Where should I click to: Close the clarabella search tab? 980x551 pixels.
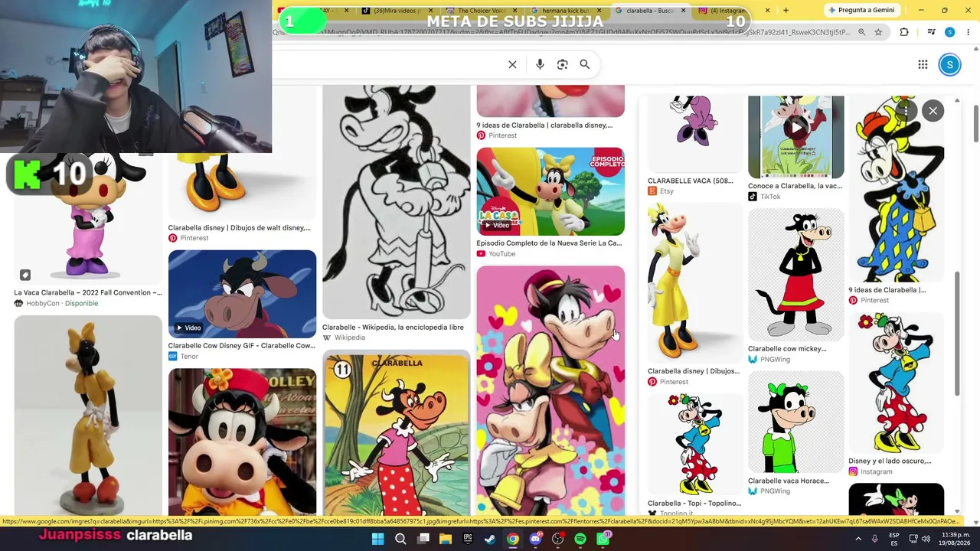point(683,11)
